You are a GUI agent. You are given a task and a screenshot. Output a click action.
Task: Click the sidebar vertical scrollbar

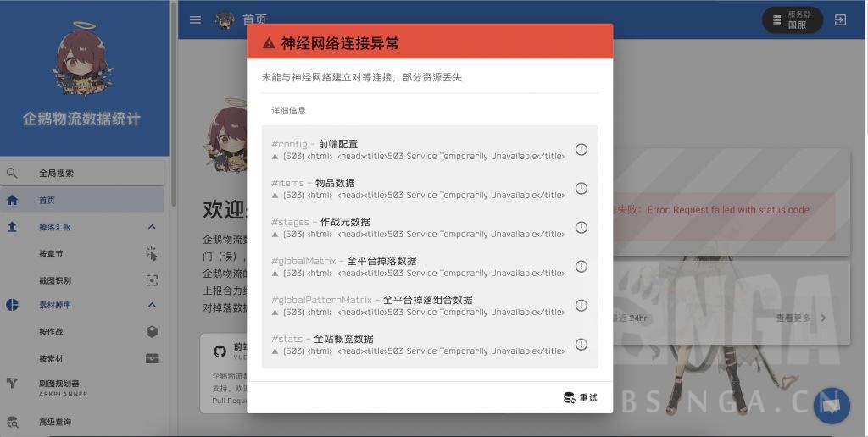tap(173, 104)
